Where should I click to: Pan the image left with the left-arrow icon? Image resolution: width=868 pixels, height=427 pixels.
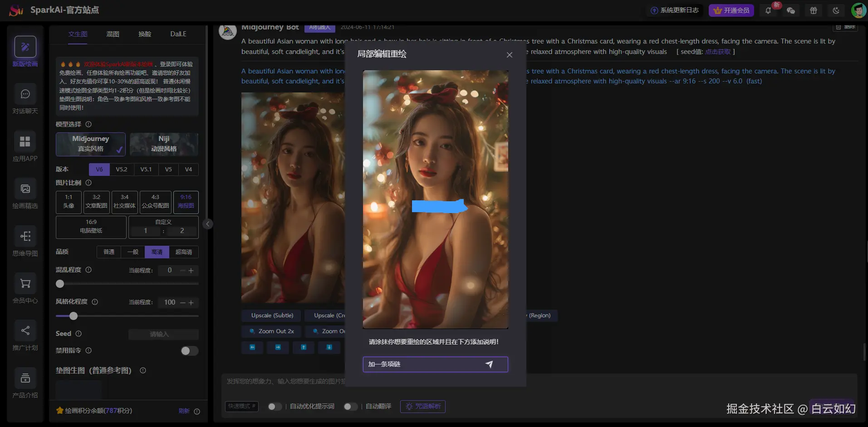pyautogui.click(x=252, y=347)
